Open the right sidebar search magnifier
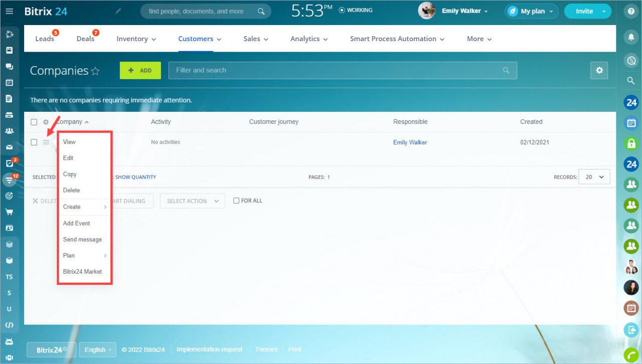Image resolution: width=642 pixels, height=364 pixels. tap(631, 81)
